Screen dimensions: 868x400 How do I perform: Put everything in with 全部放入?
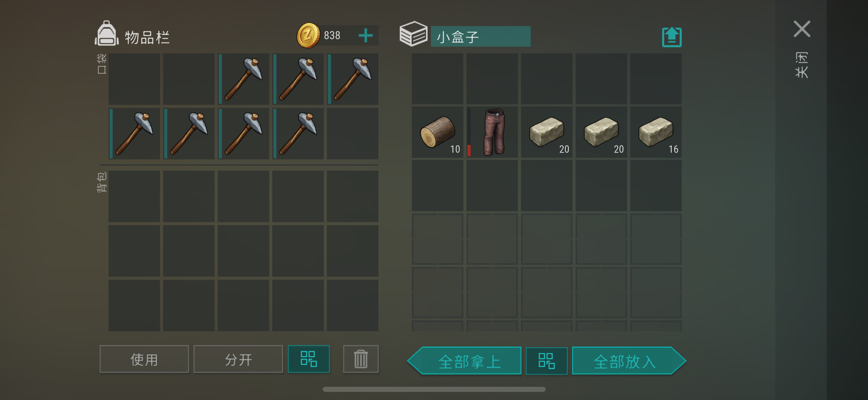pyautogui.click(x=629, y=361)
